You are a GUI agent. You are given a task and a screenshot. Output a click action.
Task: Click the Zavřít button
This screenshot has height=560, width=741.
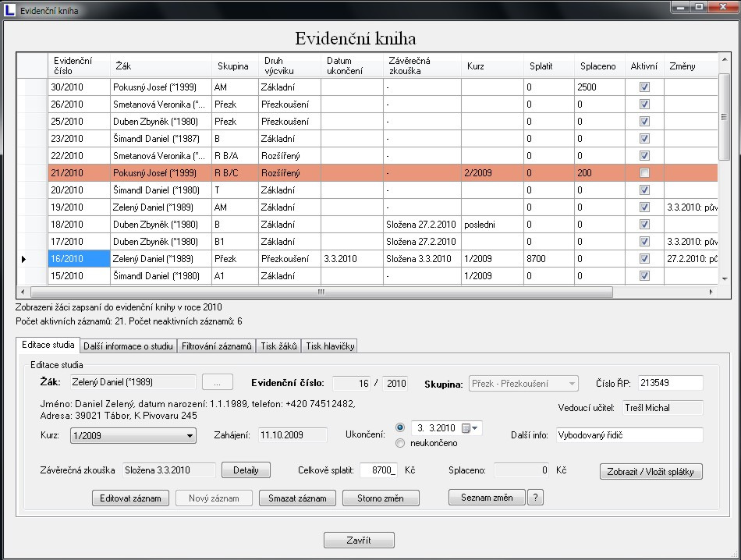(x=359, y=541)
